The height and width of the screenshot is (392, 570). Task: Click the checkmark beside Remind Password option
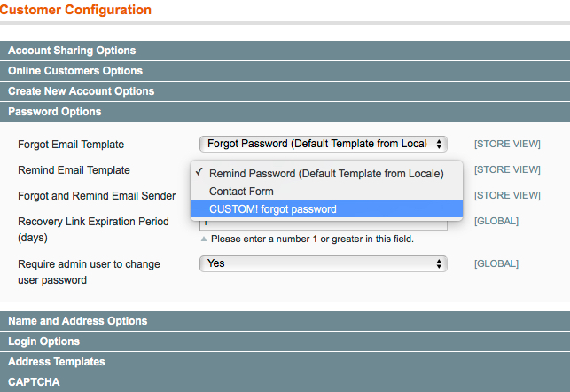(199, 172)
